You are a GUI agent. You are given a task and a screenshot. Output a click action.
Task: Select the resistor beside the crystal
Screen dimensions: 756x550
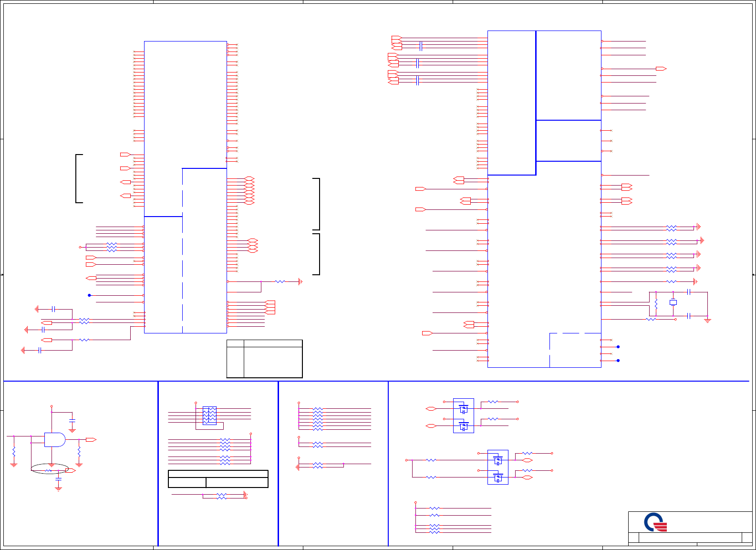click(x=656, y=304)
